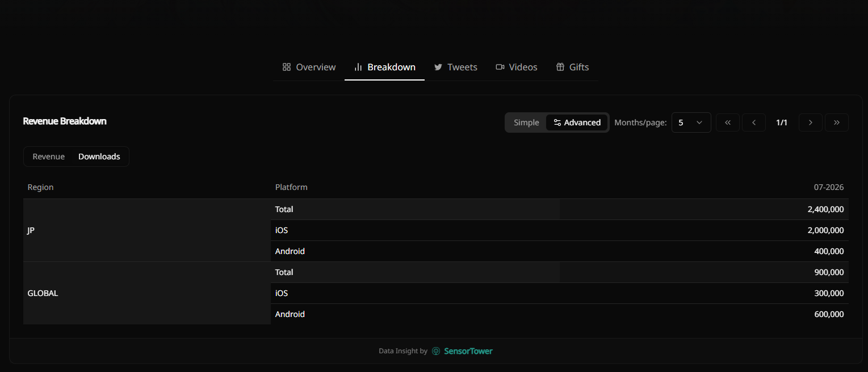Switch to Advanced view mode
868x372 pixels.
(577, 122)
